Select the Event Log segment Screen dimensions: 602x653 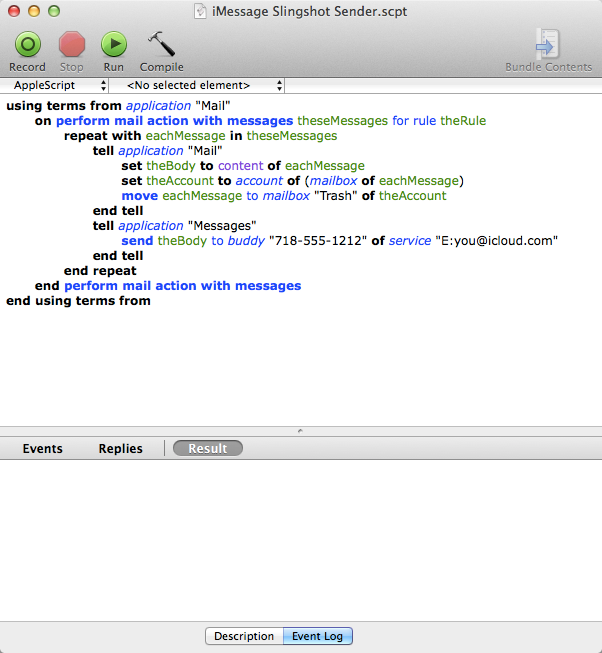[318, 636]
